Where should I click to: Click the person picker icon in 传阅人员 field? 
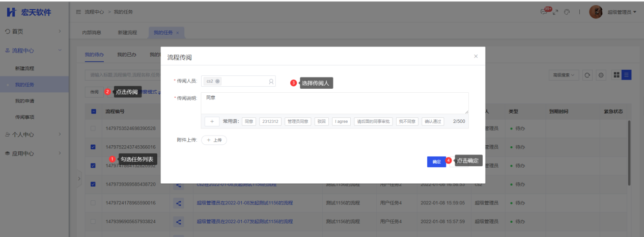pyautogui.click(x=271, y=81)
